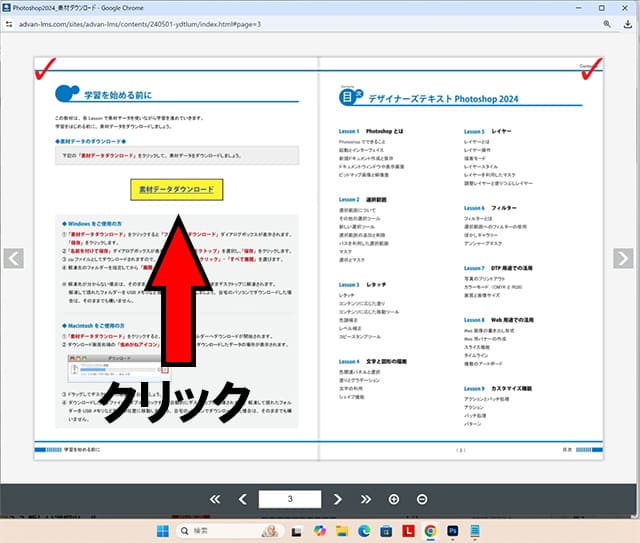Launch Copilot from the taskbar
This screenshot has width=640, height=543.
[320, 531]
